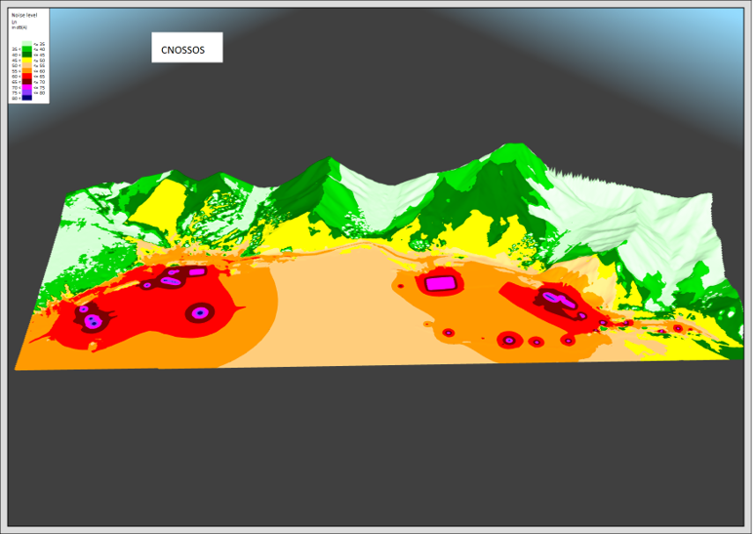
Task: Click the elongated magenta source in right red cluster
Action: pos(556,298)
